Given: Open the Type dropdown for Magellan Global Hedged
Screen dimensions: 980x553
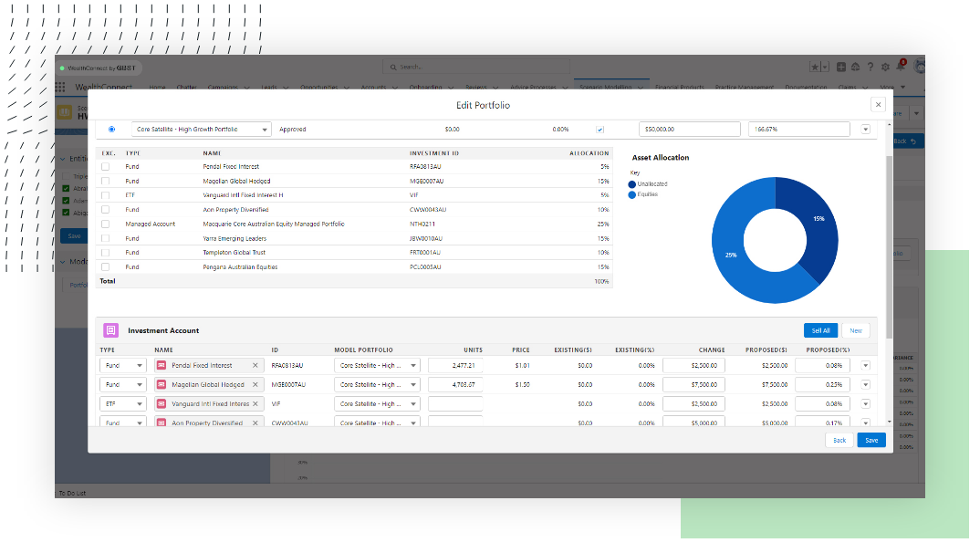Looking at the screenshot, I should point(122,385).
